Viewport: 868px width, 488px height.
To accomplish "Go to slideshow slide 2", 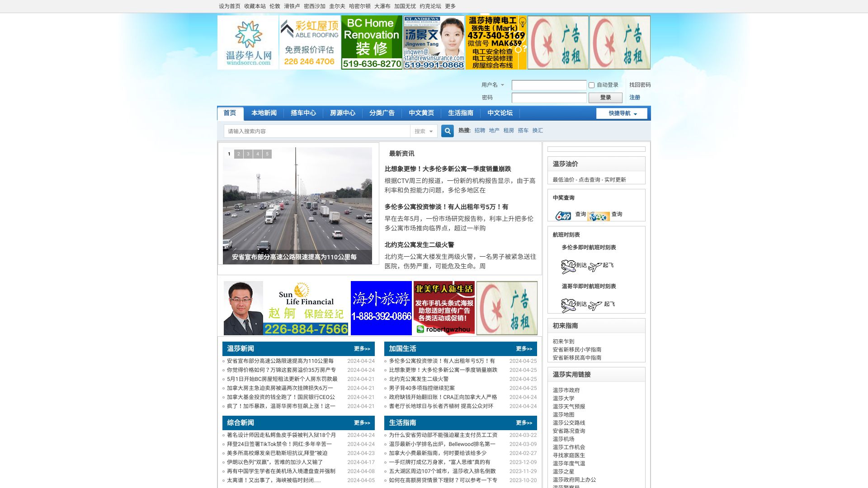I will 239,154.
